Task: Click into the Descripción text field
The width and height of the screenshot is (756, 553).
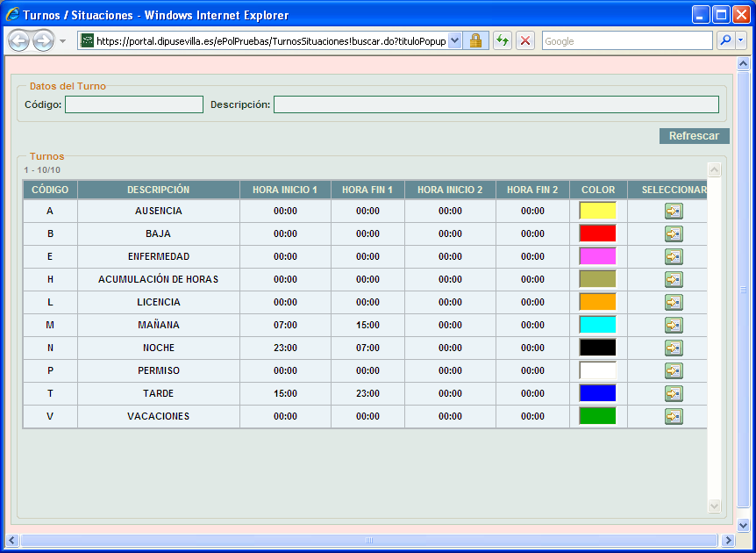Action: click(x=496, y=104)
